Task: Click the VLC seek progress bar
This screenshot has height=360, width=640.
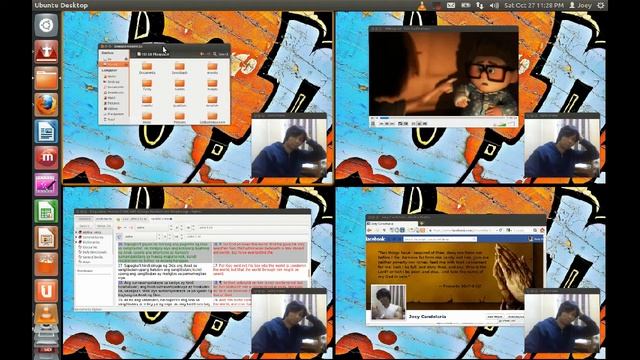Action: tap(443, 118)
